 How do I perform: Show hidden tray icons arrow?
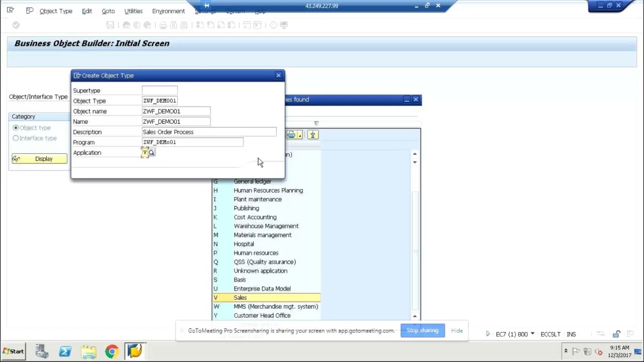566,351
